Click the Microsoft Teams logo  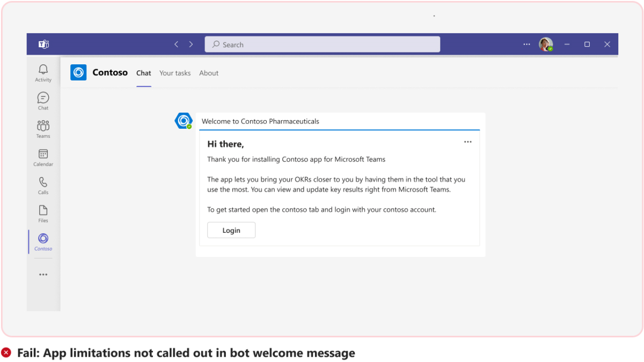[x=43, y=44]
